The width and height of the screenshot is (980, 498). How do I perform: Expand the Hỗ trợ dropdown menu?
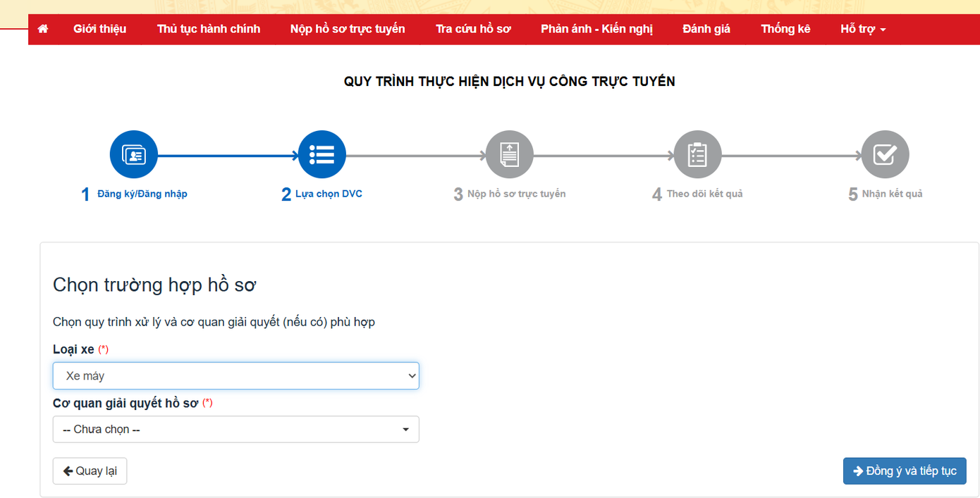pyautogui.click(x=862, y=29)
